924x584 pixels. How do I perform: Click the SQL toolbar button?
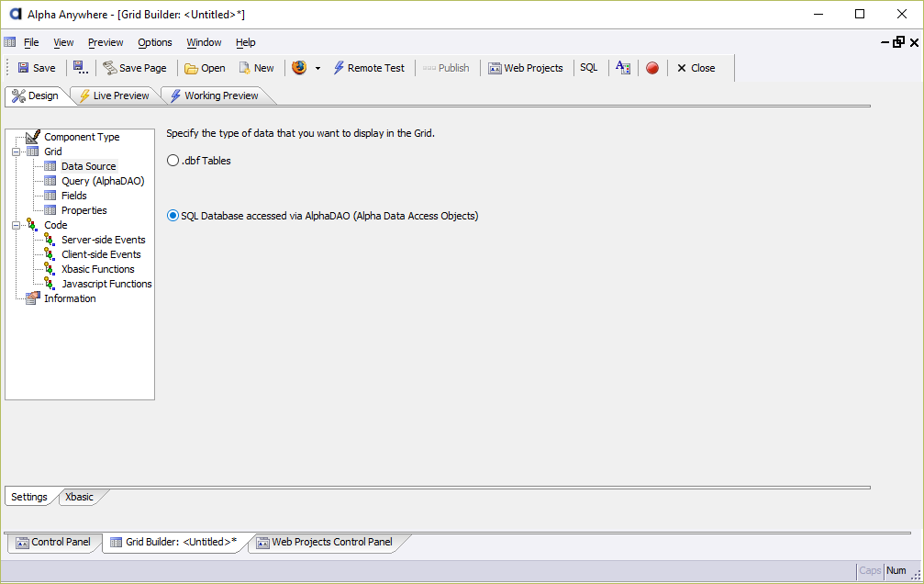[589, 68]
